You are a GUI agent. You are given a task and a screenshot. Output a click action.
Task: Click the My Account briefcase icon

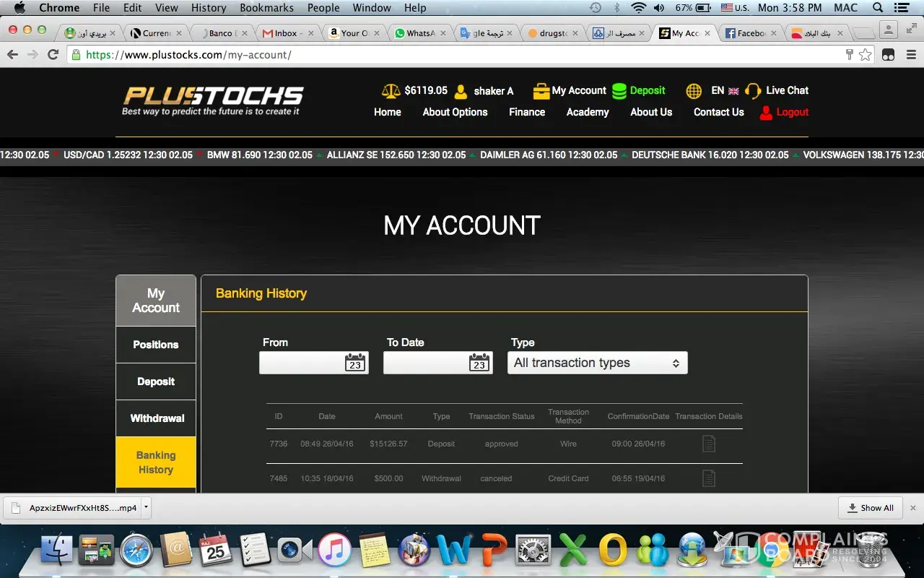541,91
